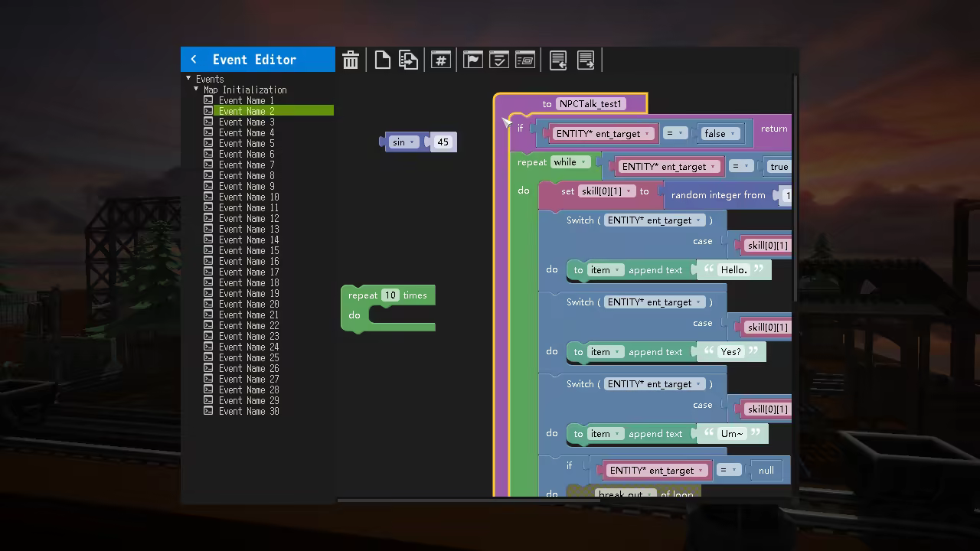Select Event Name 30 in tree
Screen dimensions: 980x551
[248, 411]
